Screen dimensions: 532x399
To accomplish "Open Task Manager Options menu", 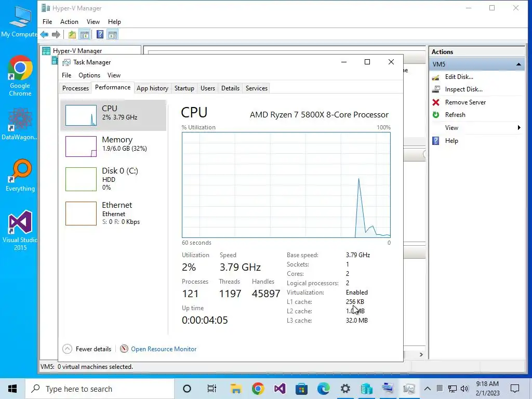I will tap(89, 75).
